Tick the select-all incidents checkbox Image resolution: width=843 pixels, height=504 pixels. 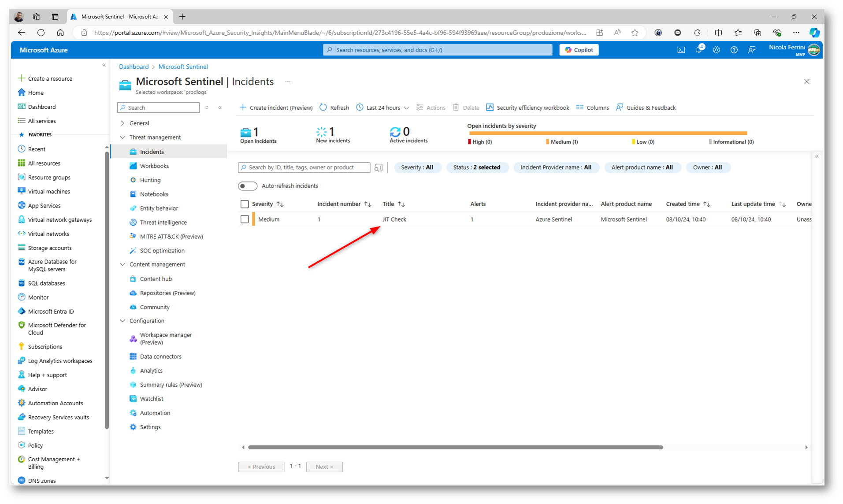(245, 204)
